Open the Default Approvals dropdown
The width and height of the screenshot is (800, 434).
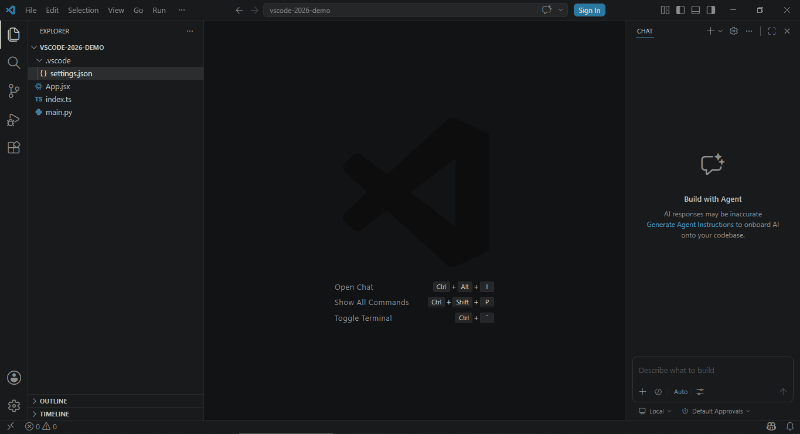716,411
